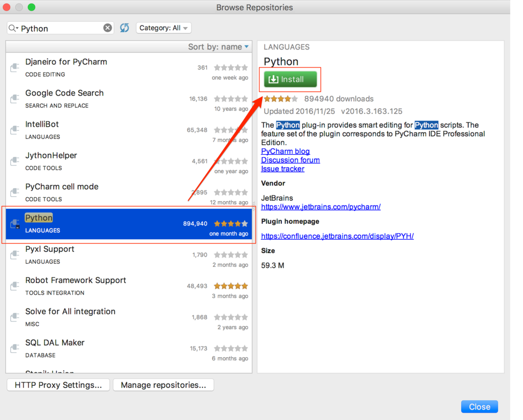523x420 pixels.
Task: Click the 59.3 M size value
Action: (x=273, y=266)
